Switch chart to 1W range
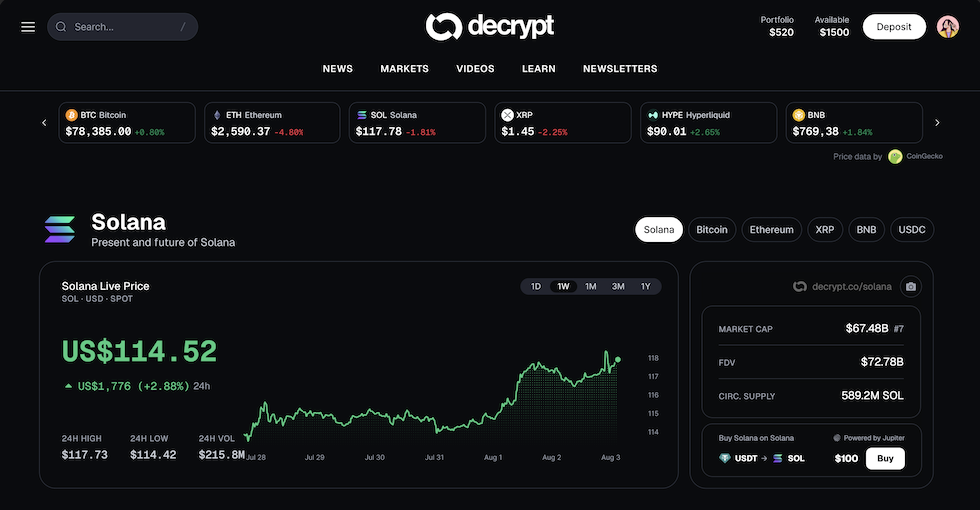This screenshot has width=980, height=510. [x=563, y=286]
